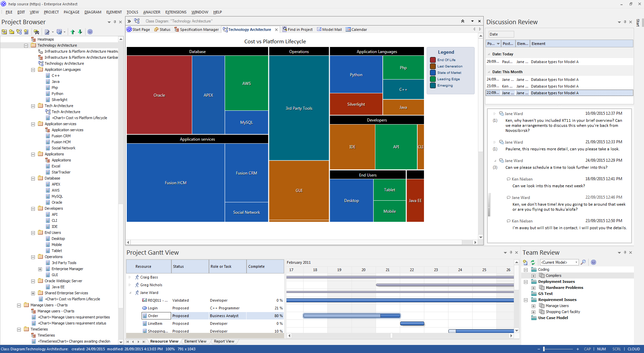The width and height of the screenshot is (644, 353).
Task: Switch to Report View at bottom of Gantt
Action: pyautogui.click(x=224, y=341)
